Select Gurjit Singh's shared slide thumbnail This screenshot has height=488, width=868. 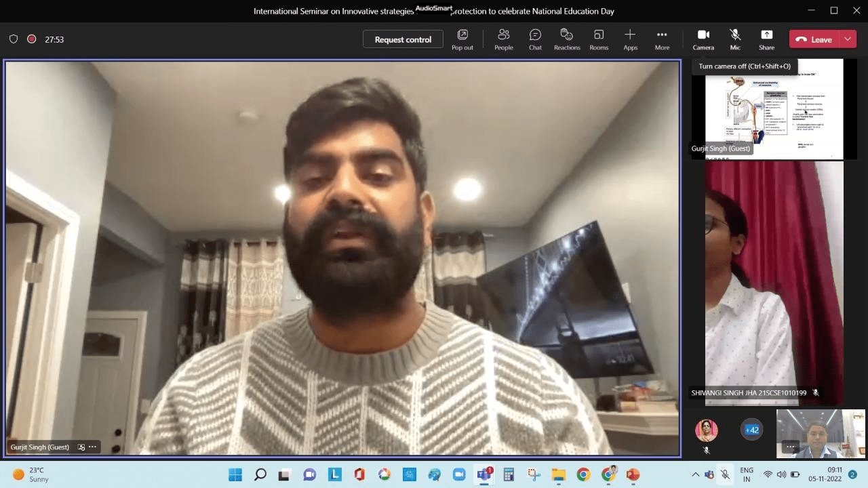point(774,108)
